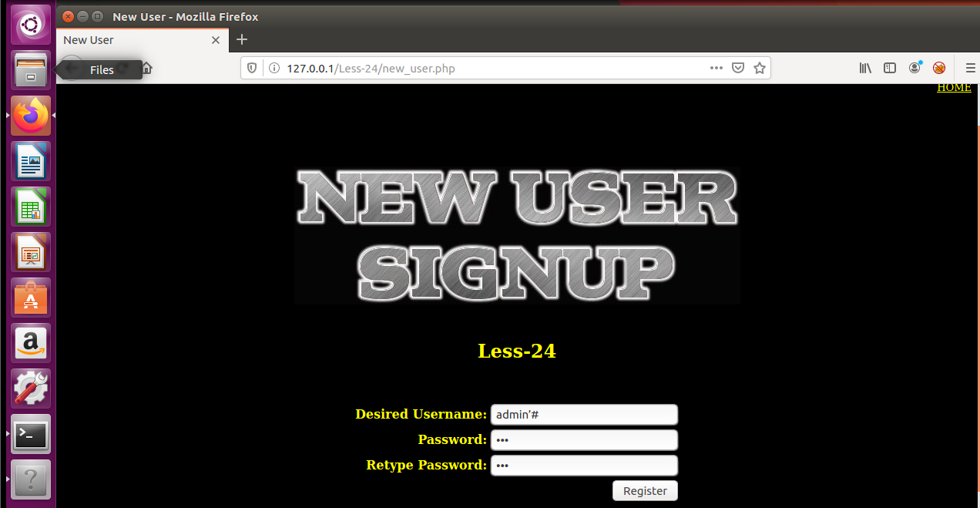Click the Firefox dock icon

point(31,116)
